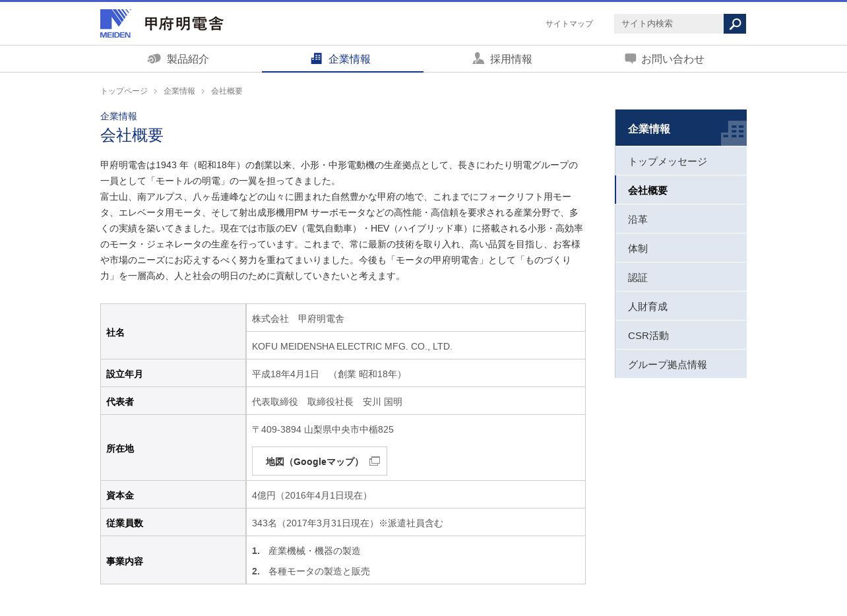Click the MEIDEN logo icon
Viewport: 847px width, 616px height.
[x=115, y=24]
